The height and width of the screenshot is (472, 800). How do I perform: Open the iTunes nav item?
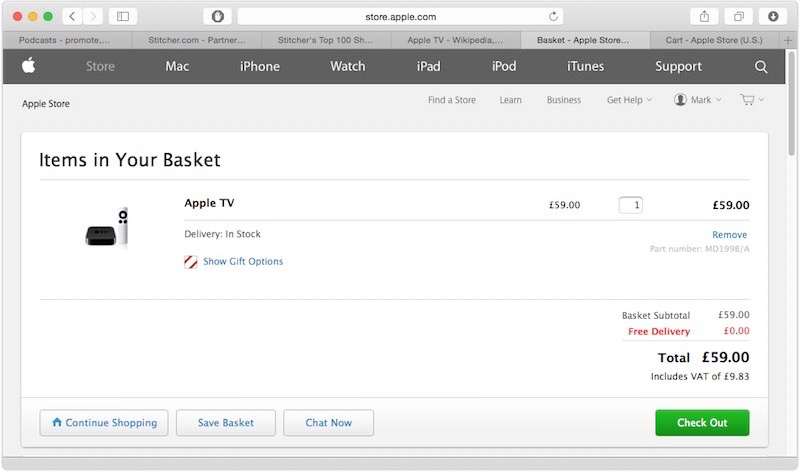585,66
